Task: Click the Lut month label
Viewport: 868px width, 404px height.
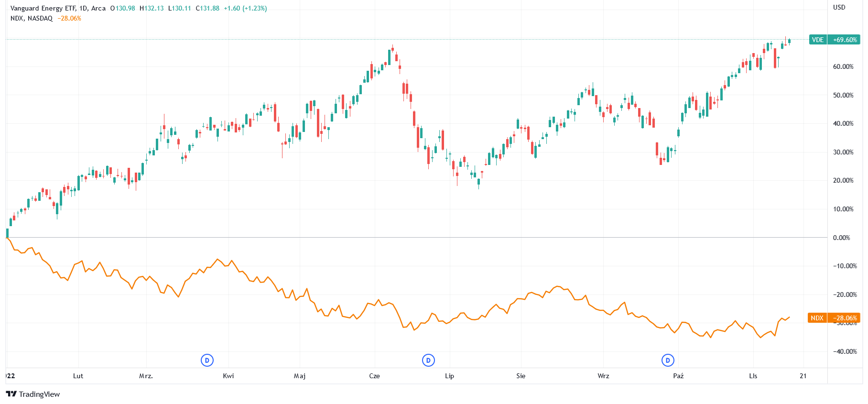Action: point(78,376)
